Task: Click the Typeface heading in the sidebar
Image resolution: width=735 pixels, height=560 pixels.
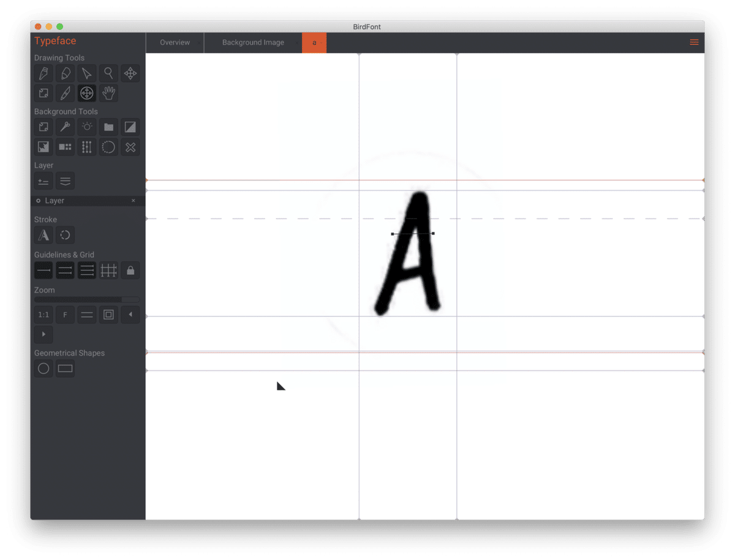Action: point(55,41)
